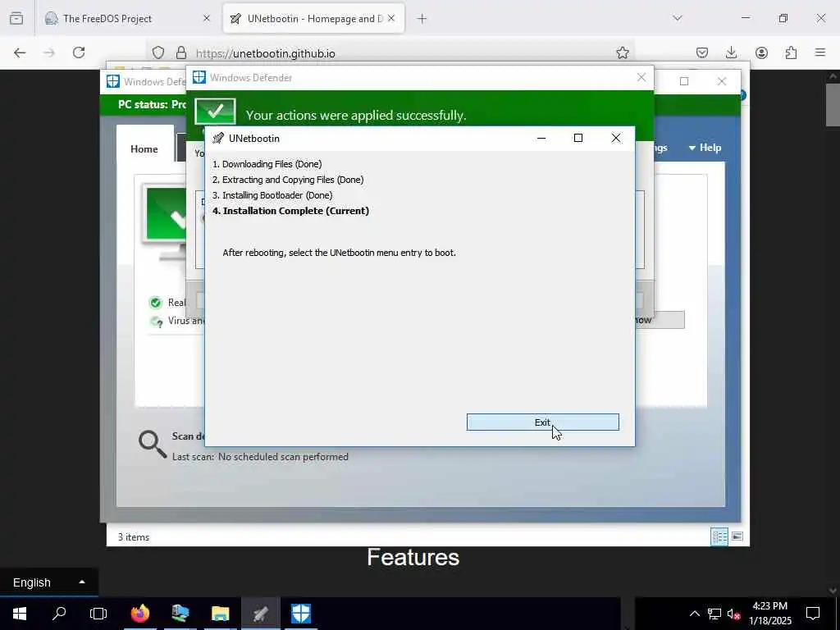
Task: Click the network tray icon
Action: pyautogui.click(x=714, y=614)
